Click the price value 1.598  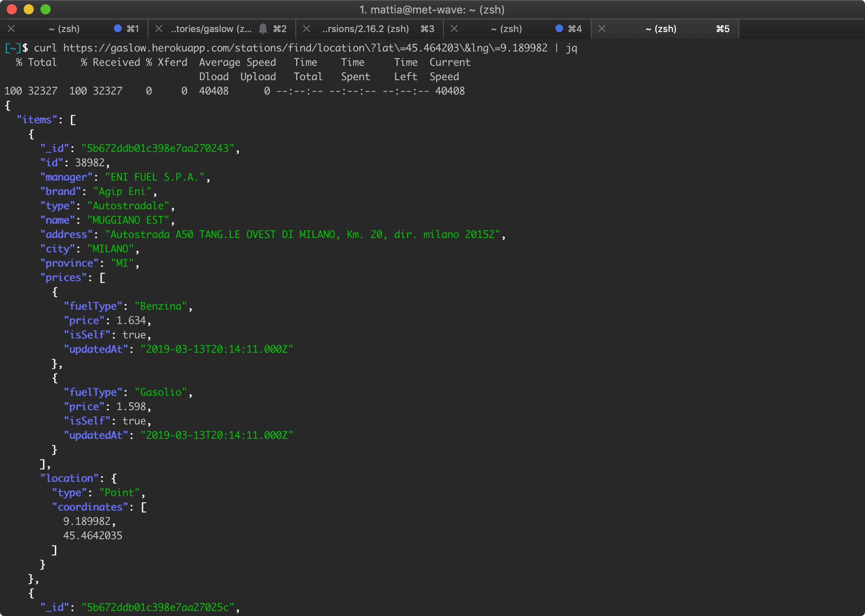pyautogui.click(x=131, y=407)
